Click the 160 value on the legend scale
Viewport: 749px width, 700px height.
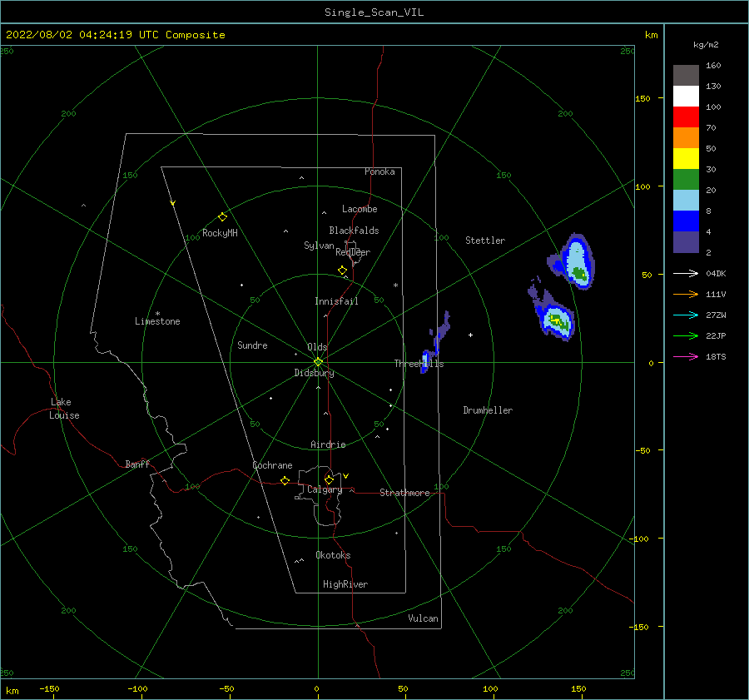point(713,66)
